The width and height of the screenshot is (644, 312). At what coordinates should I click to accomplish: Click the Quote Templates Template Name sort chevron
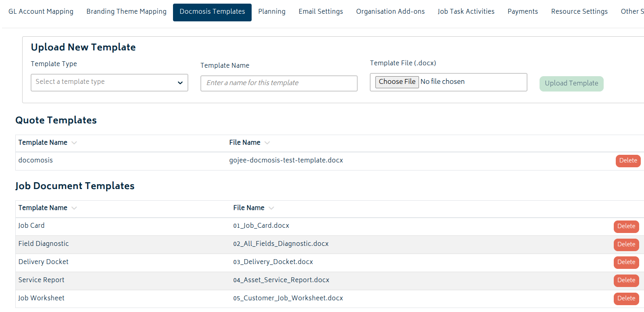[74, 143]
